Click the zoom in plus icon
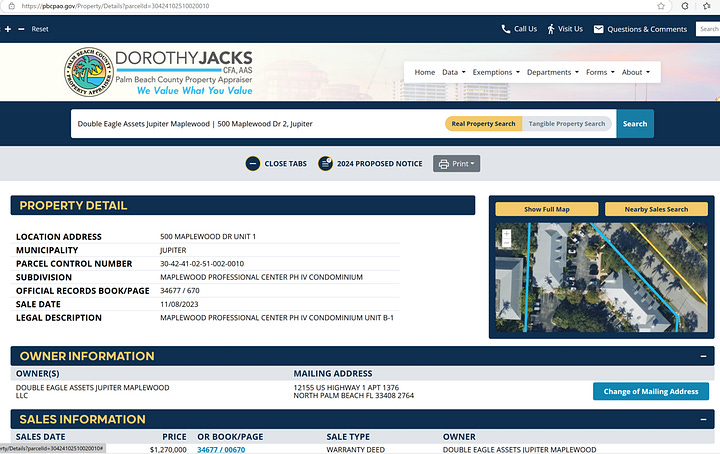The image size is (720, 454). (x=8, y=29)
